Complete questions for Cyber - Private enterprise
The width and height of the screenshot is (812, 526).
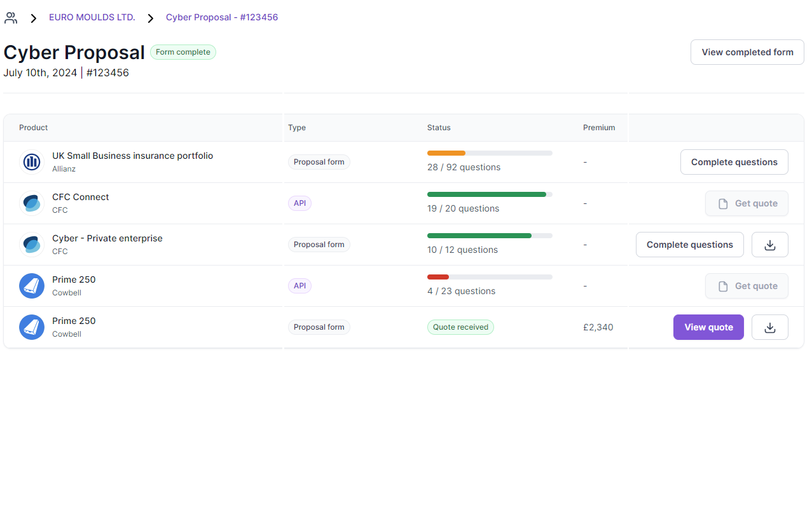[689, 245]
